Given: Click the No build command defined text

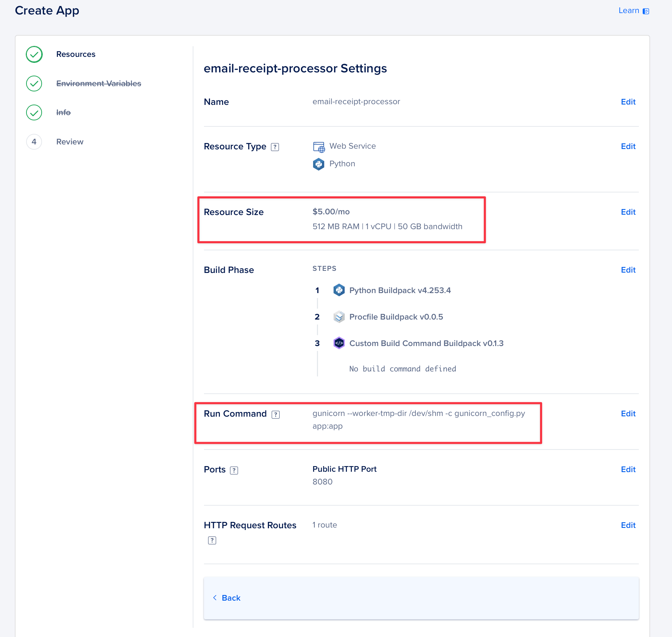Looking at the screenshot, I should [x=403, y=369].
